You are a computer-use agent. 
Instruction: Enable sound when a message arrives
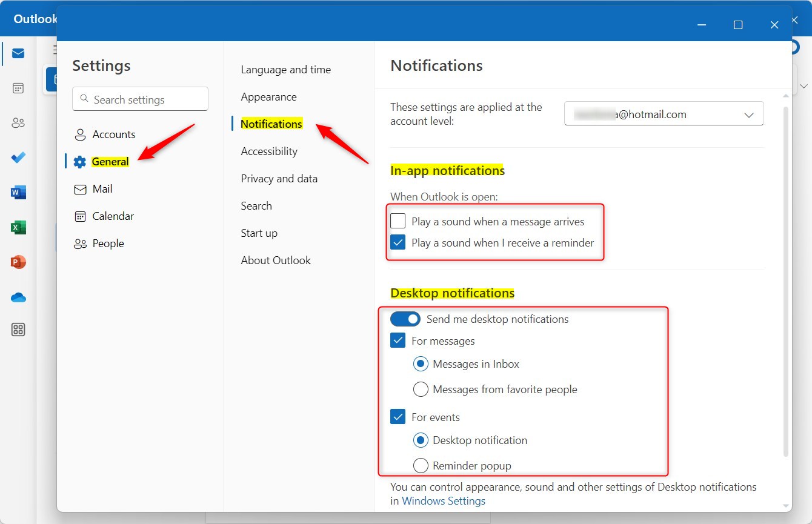tap(398, 221)
